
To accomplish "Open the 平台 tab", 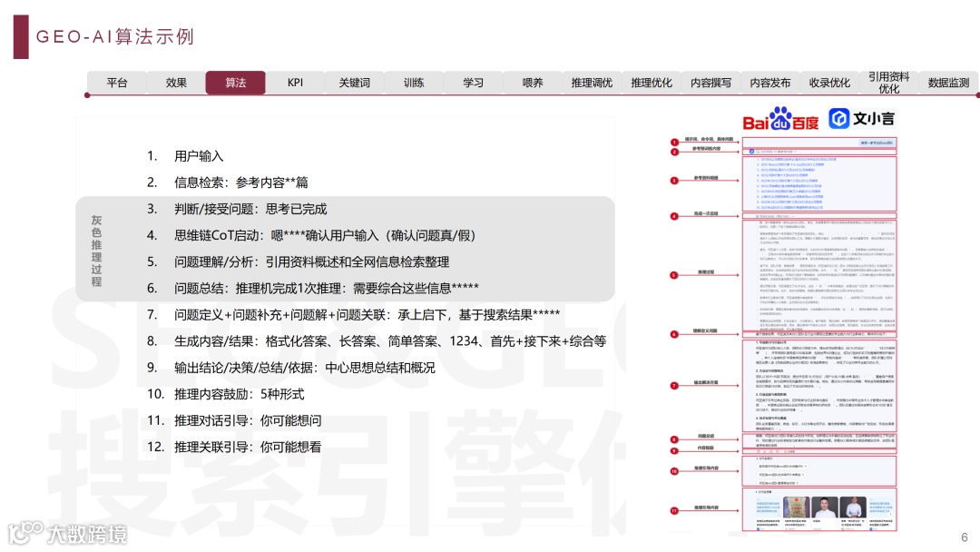I will click(117, 83).
